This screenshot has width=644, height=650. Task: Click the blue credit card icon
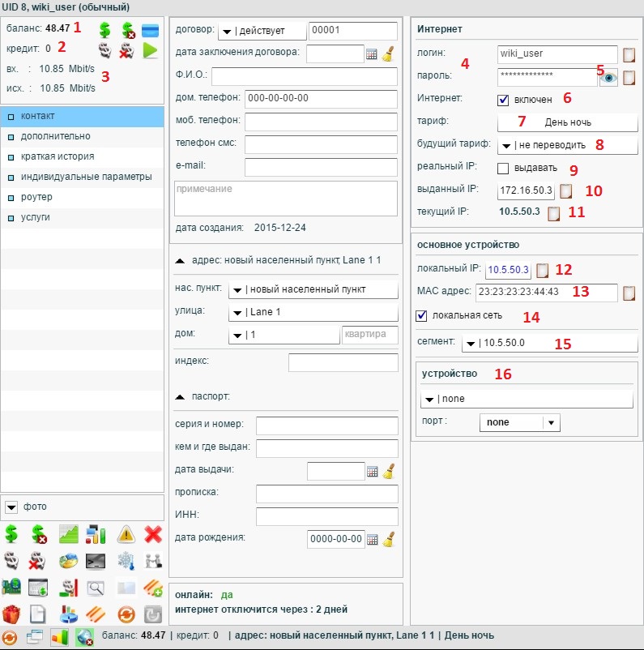150,31
